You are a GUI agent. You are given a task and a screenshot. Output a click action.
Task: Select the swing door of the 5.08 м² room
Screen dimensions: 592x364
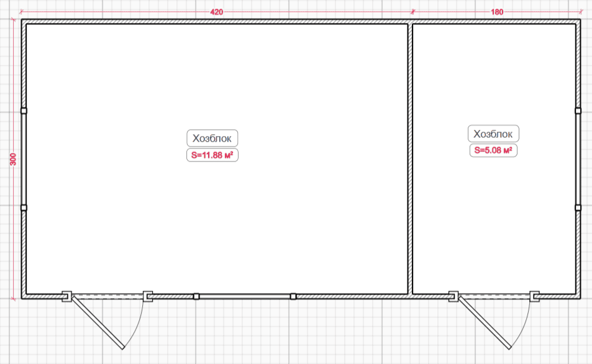coord(494,320)
